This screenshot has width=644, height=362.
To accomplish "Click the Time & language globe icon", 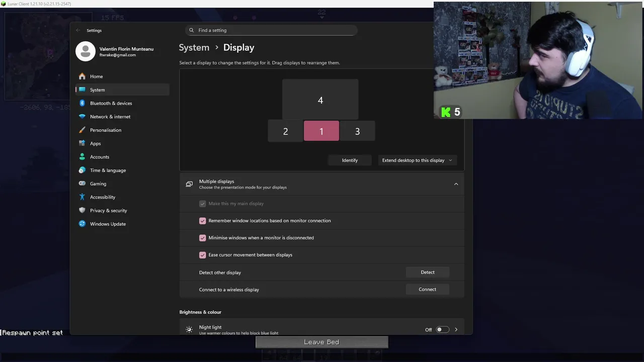I will coord(82,170).
